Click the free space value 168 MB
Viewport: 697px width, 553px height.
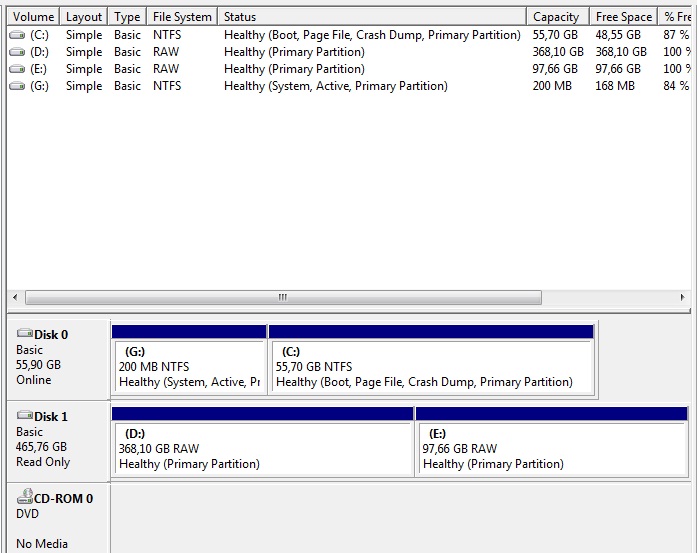click(x=615, y=86)
